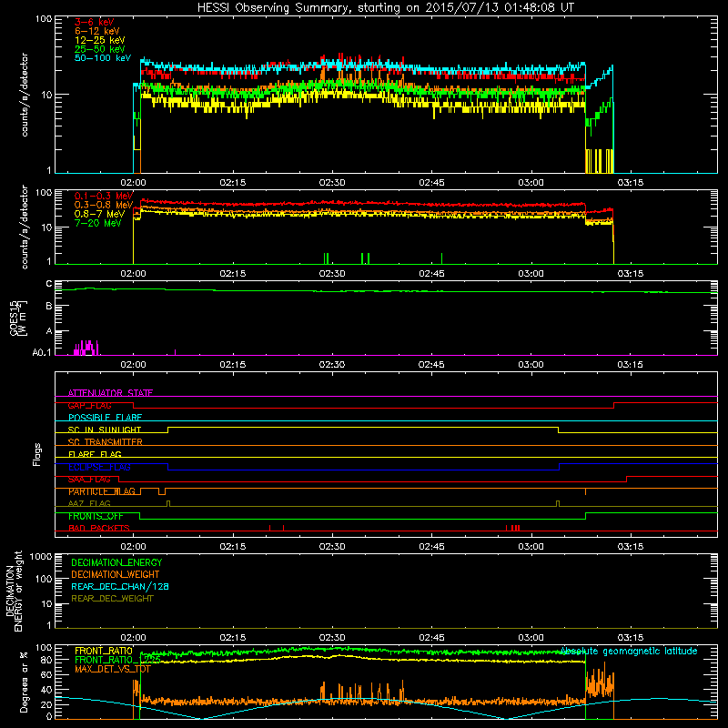Click 02:00 time label under keV panel
The image size is (728, 728).
(x=133, y=183)
